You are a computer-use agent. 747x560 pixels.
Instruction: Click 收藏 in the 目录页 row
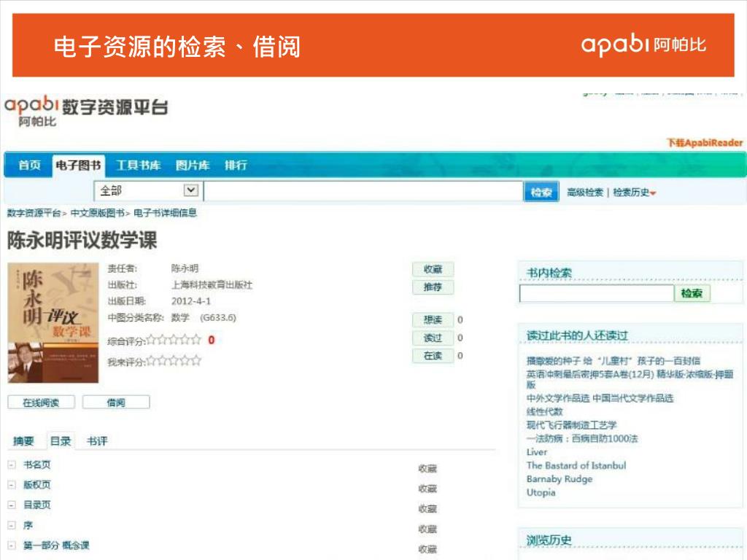(x=427, y=508)
